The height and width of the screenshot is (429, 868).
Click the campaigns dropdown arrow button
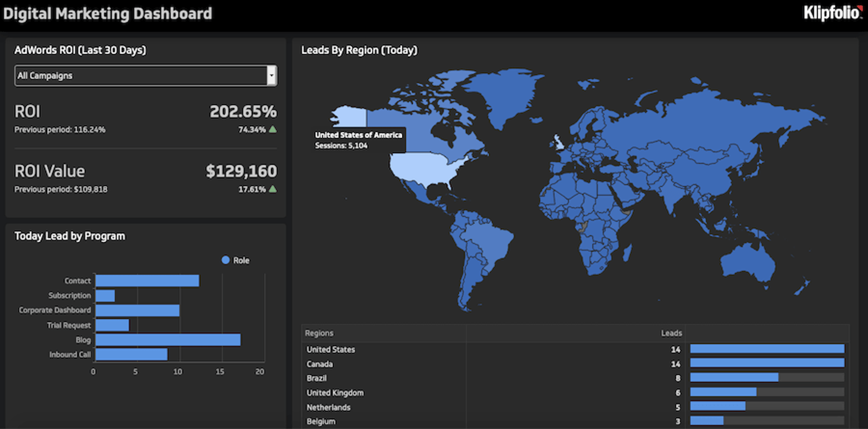(x=271, y=75)
